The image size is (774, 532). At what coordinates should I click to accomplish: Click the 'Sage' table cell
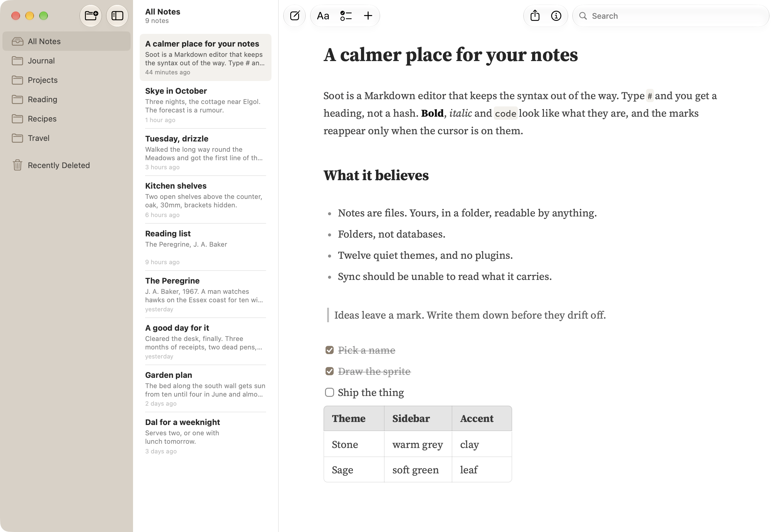coord(354,470)
